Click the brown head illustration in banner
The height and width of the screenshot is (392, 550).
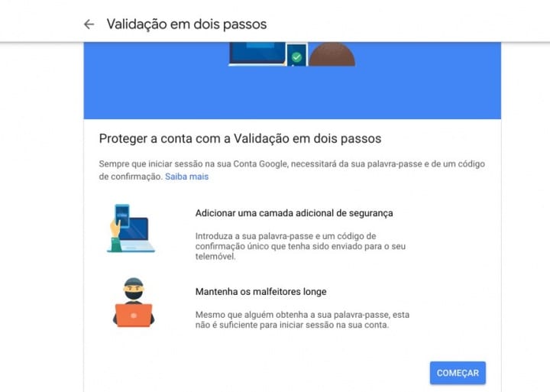332,54
